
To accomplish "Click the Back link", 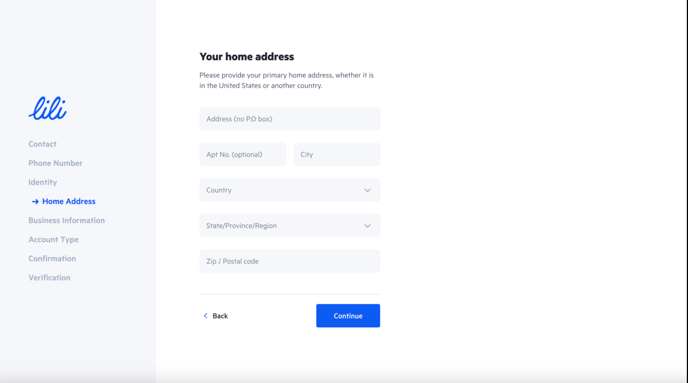I will click(x=215, y=316).
